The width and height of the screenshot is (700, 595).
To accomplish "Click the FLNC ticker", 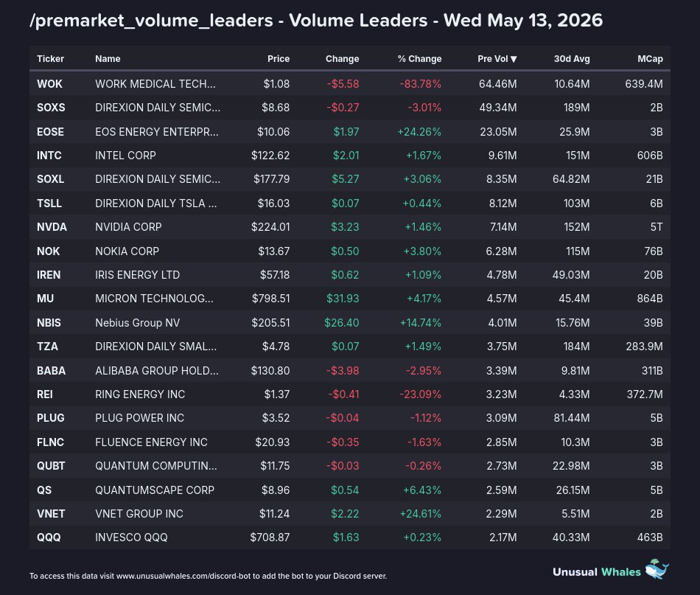I will click(50, 442).
